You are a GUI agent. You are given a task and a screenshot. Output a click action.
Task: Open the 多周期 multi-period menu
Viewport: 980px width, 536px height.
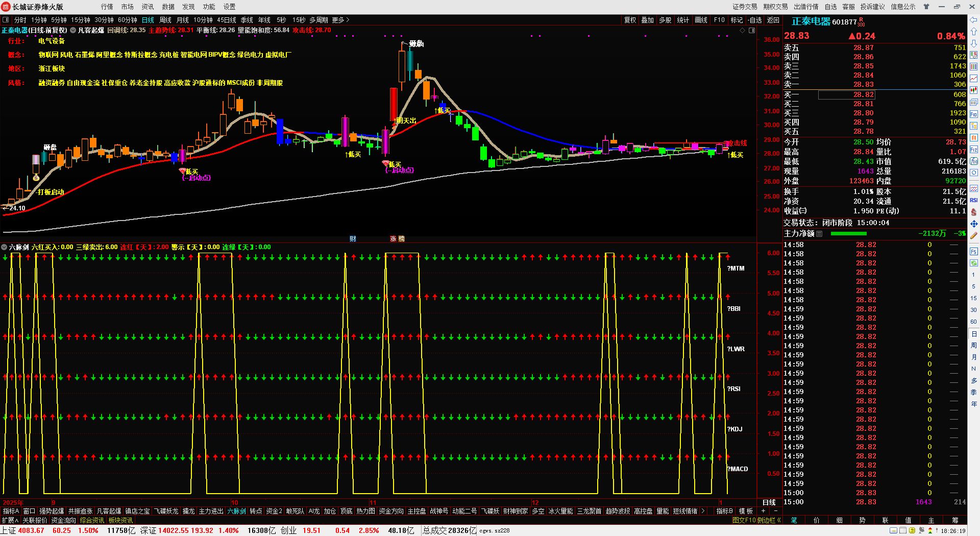tap(318, 20)
